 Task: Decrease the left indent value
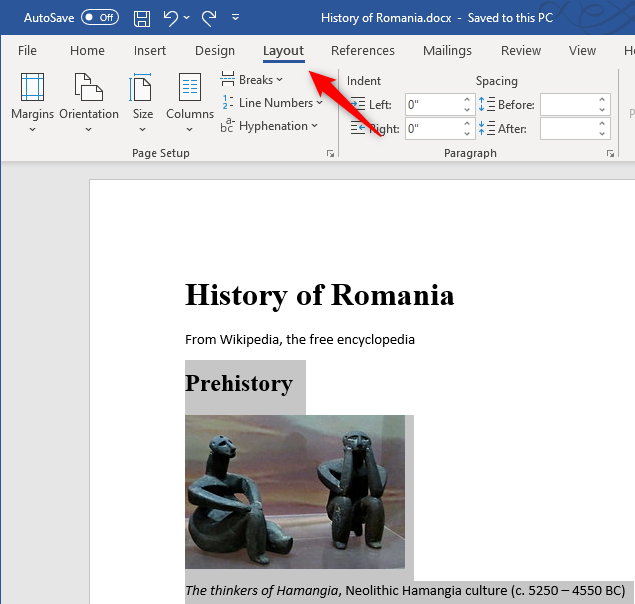[467, 110]
